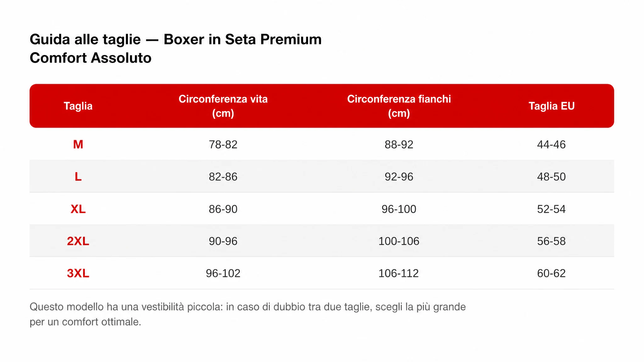Image resolution: width=644 pixels, height=362 pixels.
Task: Select hip value 106-112
Action: coord(398,273)
